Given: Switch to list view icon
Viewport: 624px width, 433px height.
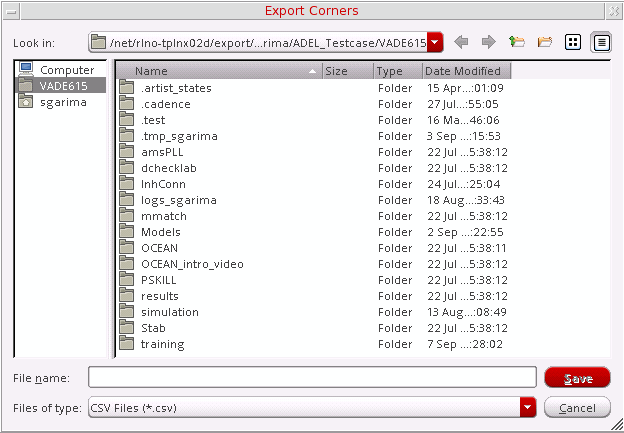Looking at the screenshot, I should pyautogui.click(x=573, y=42).
